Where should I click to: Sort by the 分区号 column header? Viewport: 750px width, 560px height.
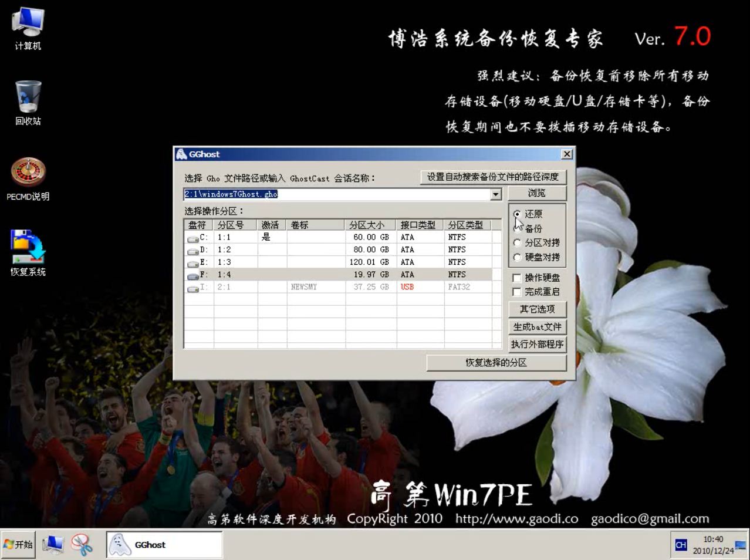[235, 225]
